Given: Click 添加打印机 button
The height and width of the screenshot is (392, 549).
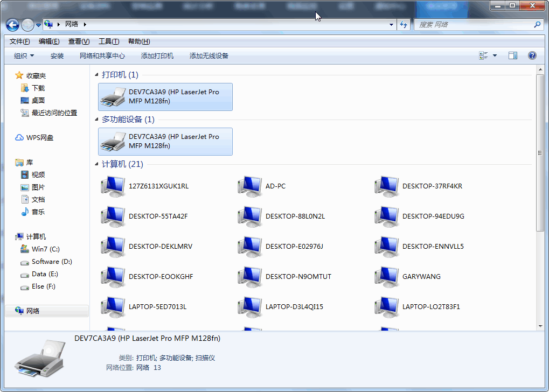Looking at the screenshot, I should (157, 55).
